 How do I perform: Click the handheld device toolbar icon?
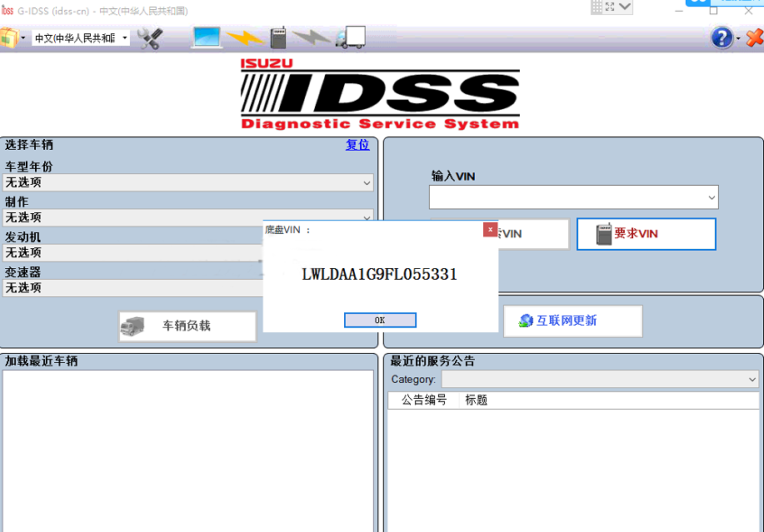(x=278, y=37)
